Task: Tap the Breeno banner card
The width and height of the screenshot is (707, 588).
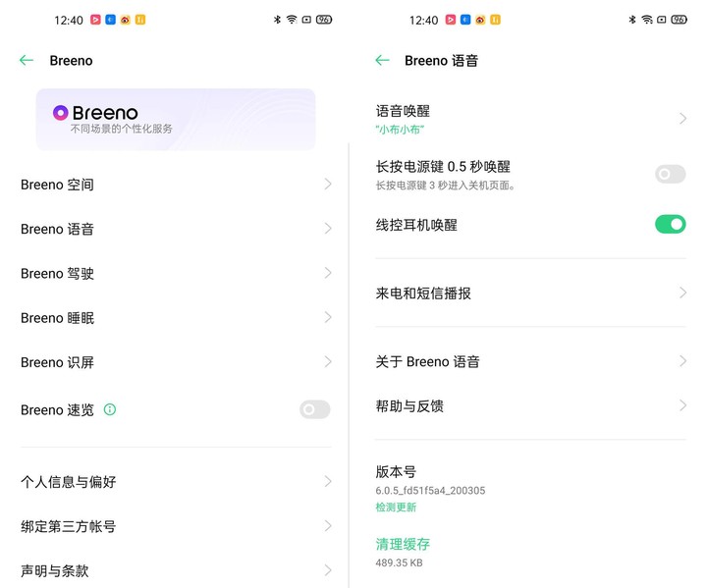Action: coord(176,119)
